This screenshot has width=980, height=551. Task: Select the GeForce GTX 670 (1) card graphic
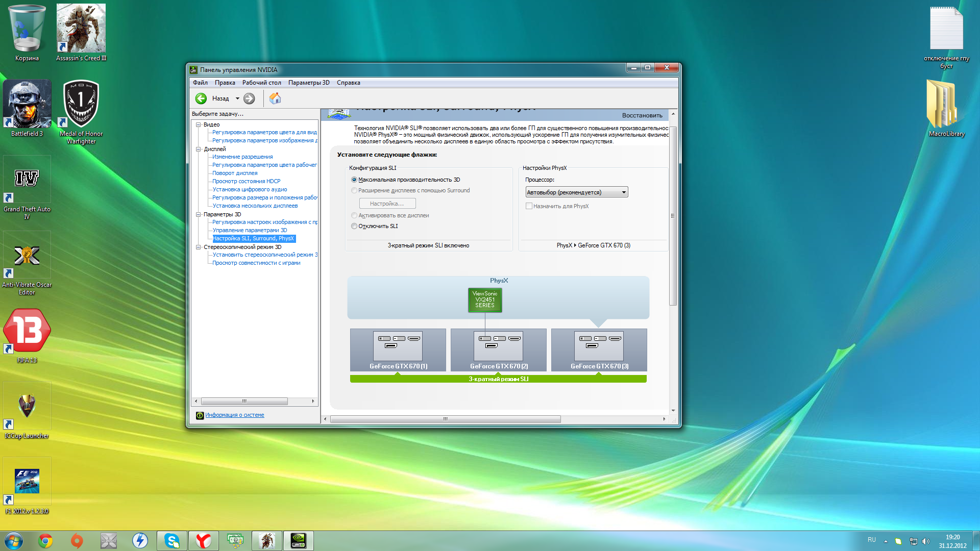398,350
